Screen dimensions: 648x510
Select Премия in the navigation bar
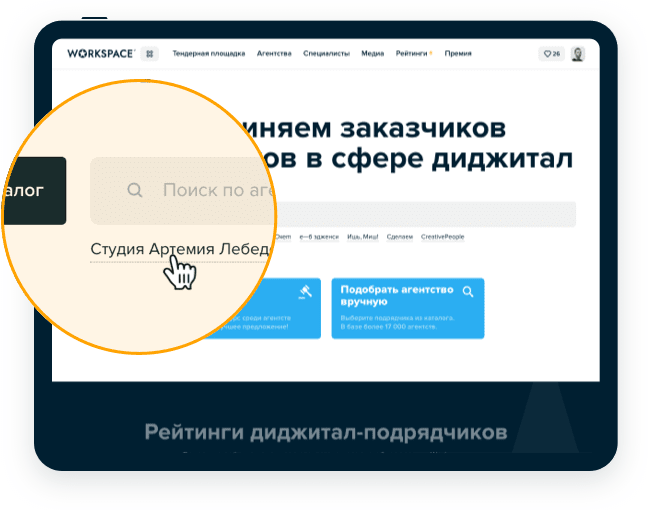458,54
